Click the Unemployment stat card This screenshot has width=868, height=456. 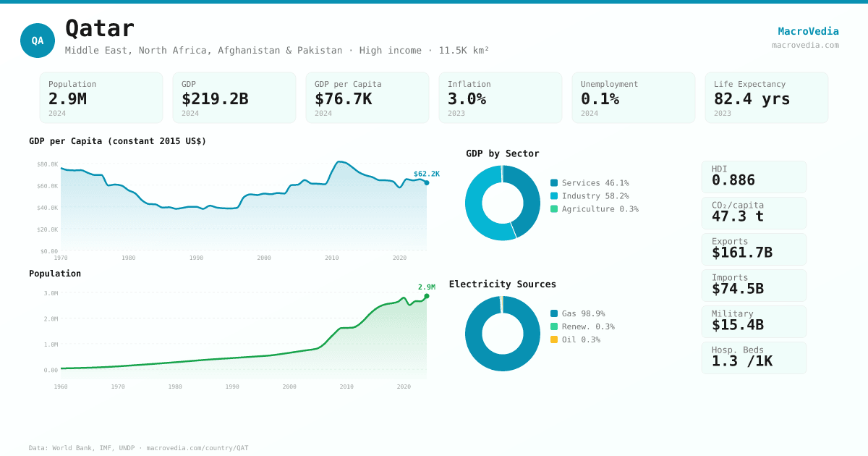[633, 98]
